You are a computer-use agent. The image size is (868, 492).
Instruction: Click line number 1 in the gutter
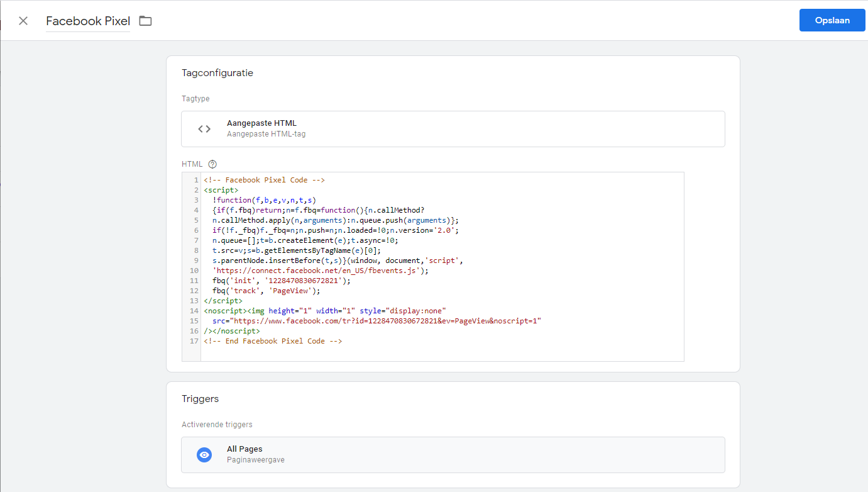click(x=196, y=180)
